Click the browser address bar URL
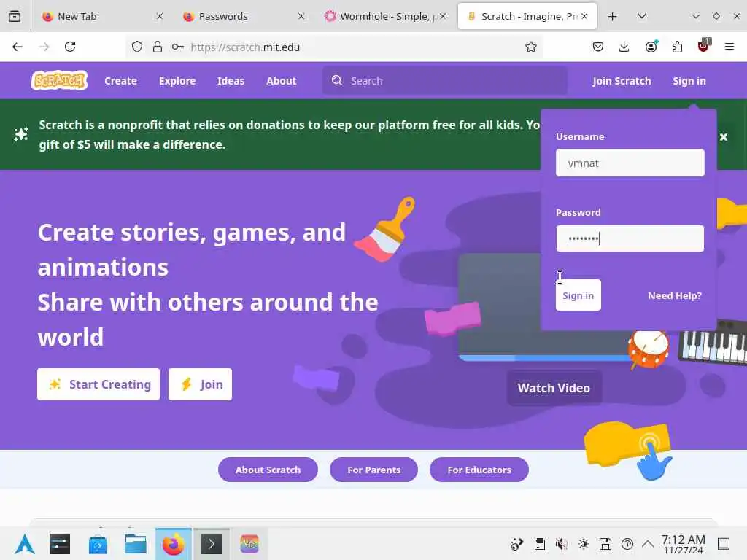The width and height of the screenshot is (747, 560). (x=245, y=47)
